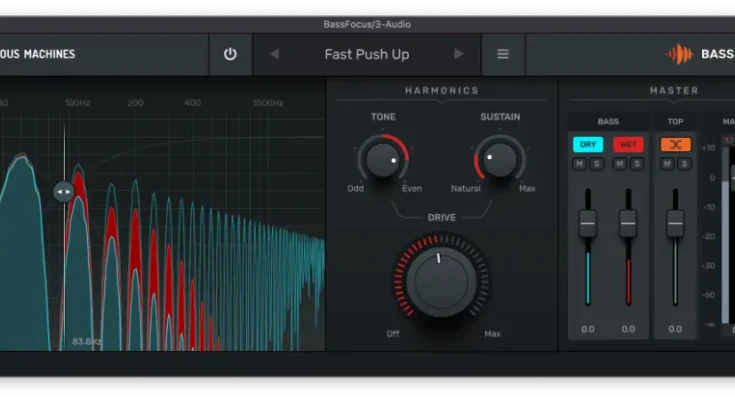Image resolution: width=735 pixels, height=400 pixels.
Task: Click the Top channel fader handle
Action: coord(675,223)
